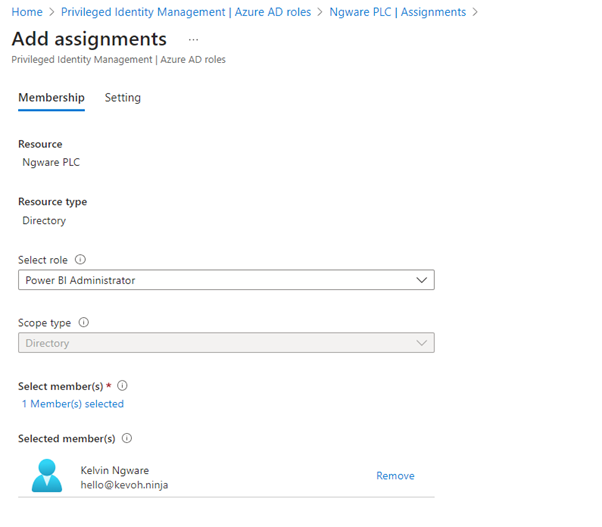Click the Selected member(s) info icon

128,438
